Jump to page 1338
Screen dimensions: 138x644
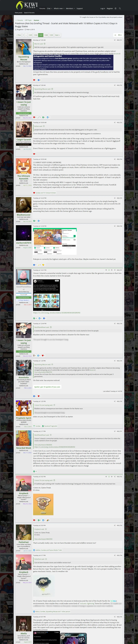(x=46, y=35)
